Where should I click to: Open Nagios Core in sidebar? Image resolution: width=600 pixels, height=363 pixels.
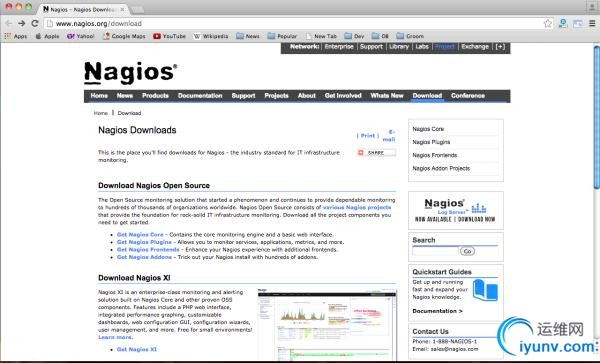tap(428, 129)
